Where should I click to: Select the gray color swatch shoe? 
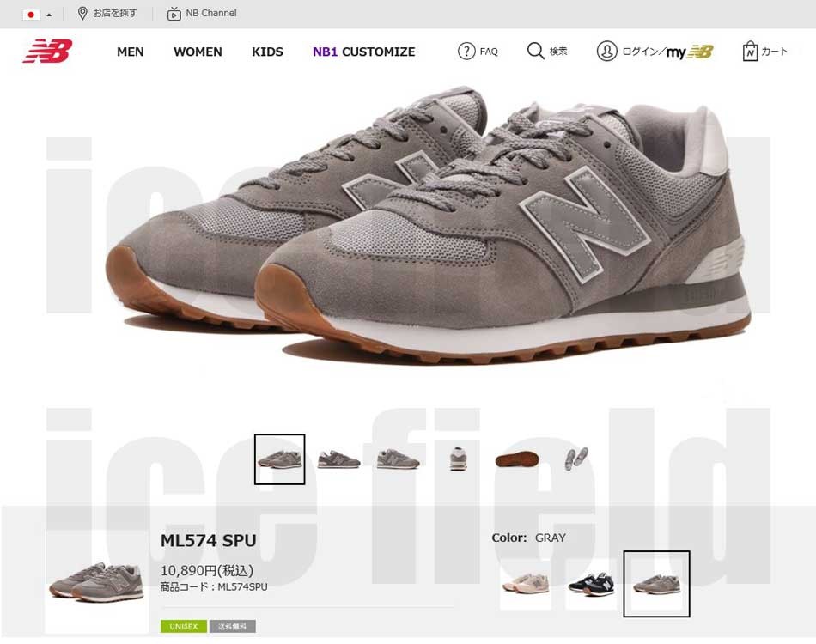657,584
